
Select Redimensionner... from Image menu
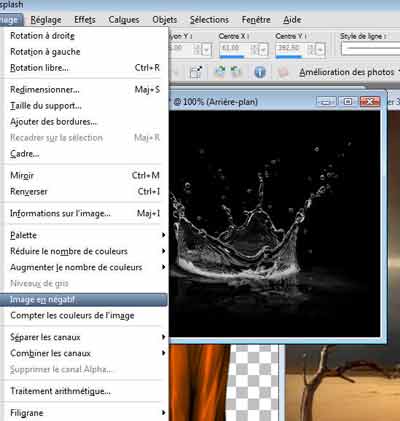(84, 90)
